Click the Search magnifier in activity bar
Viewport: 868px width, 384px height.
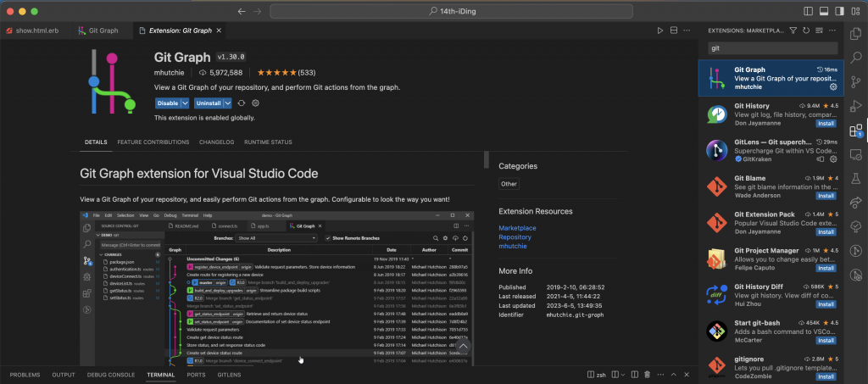855,58
